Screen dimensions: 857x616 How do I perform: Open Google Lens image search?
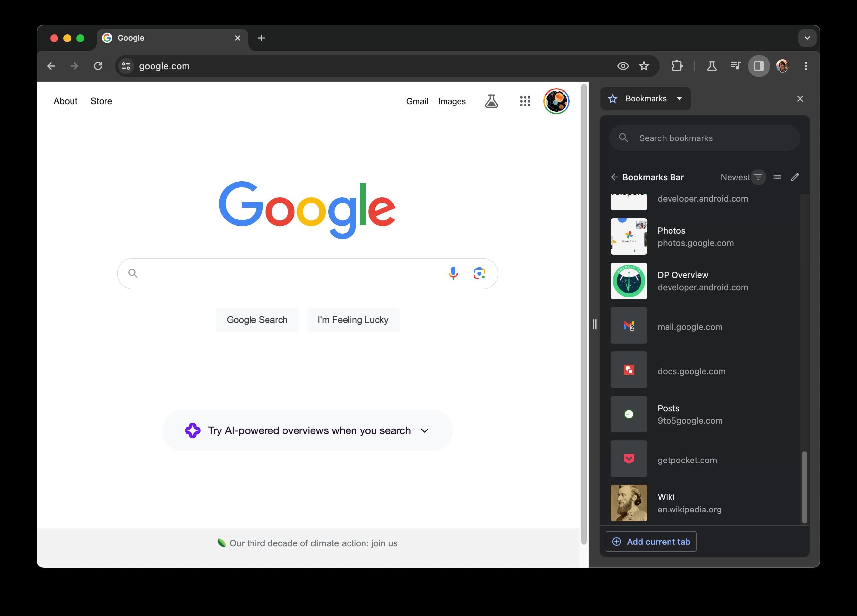pos(479,273)
